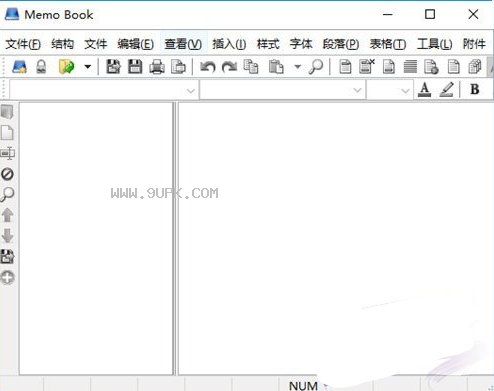Click the padlock encryption icon
The width and height of the screenshot is (494, 391).
click(x=41, y=67)
